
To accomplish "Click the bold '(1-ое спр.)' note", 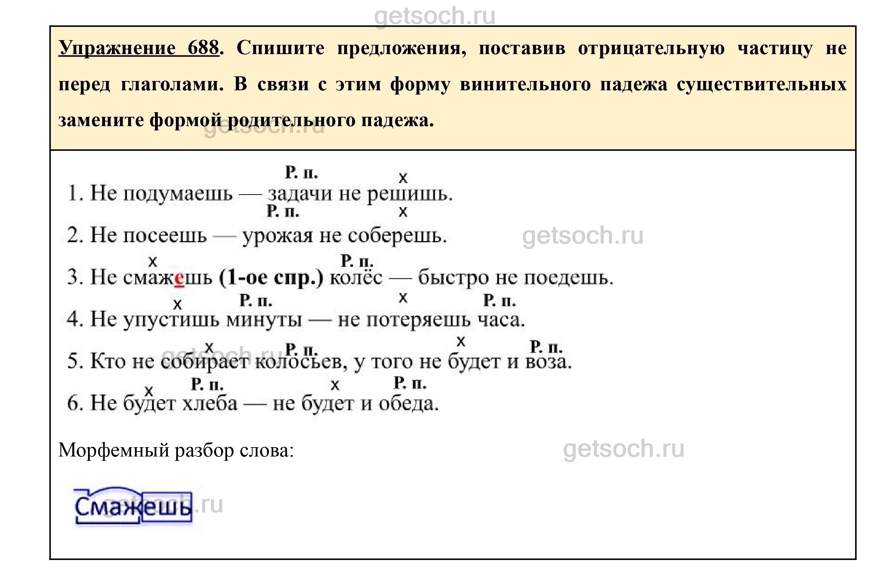I will pyautogui.click(x=270, y=278).
